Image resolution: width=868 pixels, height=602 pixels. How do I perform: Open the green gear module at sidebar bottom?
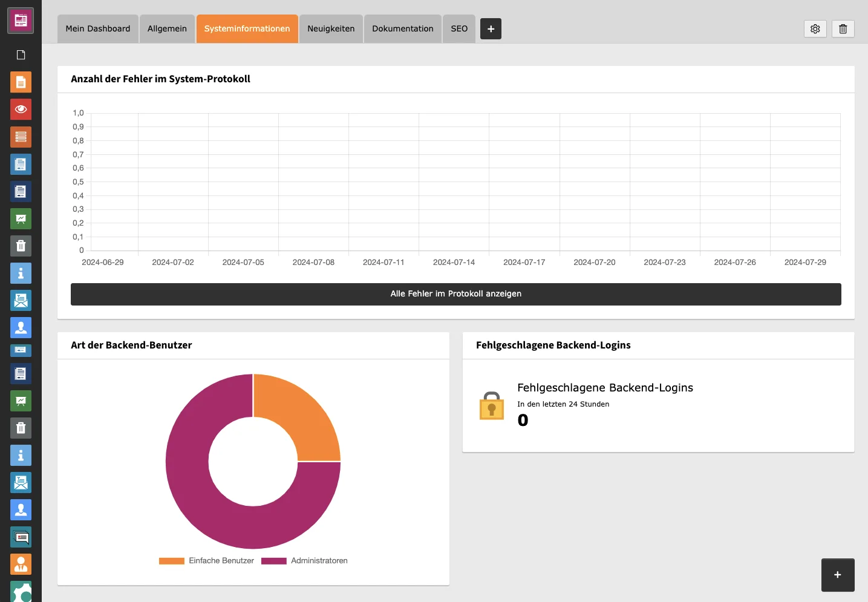coord(21,591)
